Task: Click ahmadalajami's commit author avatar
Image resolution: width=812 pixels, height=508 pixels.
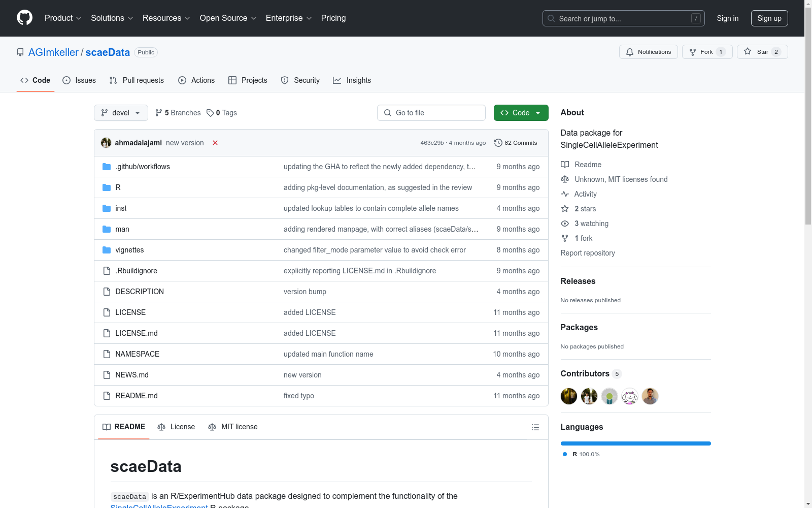Action: [x=106, y=143]
